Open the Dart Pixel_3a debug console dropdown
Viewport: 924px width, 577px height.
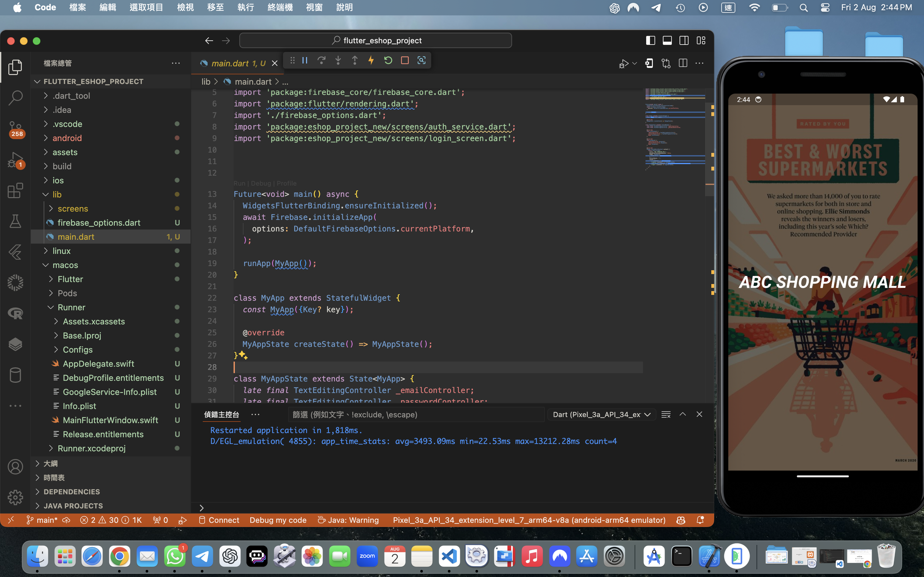point(601,414)
